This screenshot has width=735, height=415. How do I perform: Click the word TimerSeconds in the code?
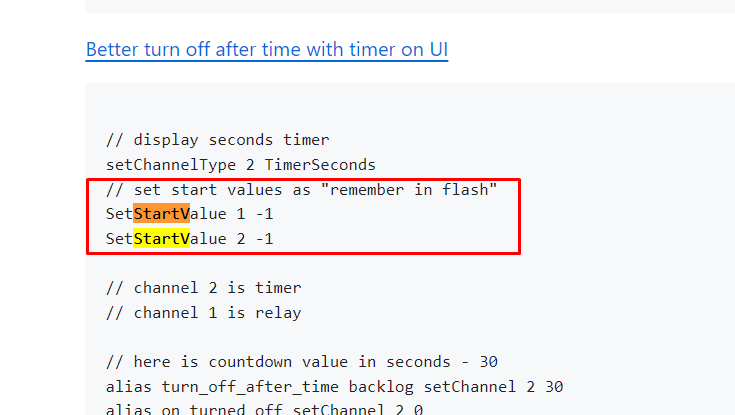320,165
